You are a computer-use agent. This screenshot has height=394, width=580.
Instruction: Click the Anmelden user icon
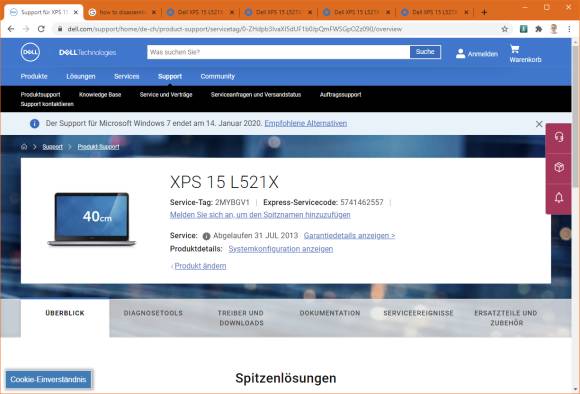click(x=461, y=54)
